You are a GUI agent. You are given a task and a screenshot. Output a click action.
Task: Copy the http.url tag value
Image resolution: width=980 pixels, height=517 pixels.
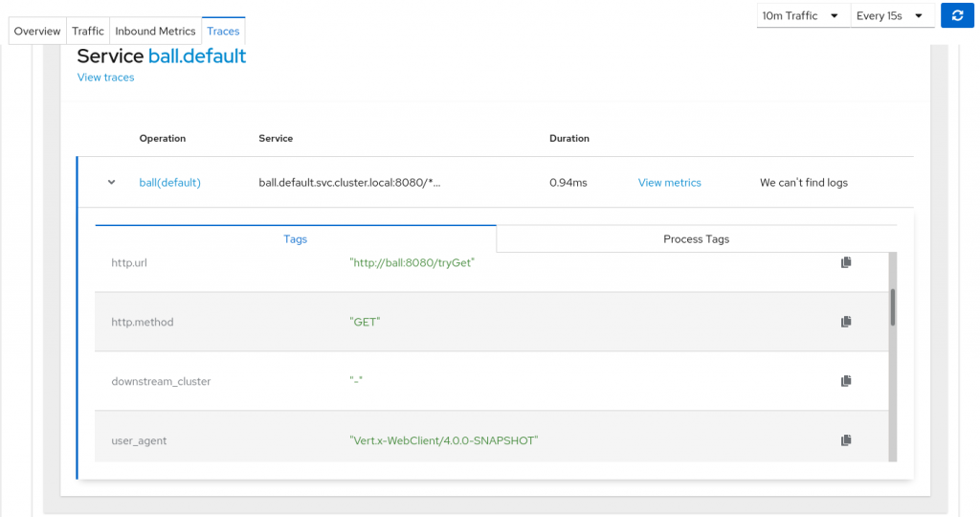click(846, 262)
